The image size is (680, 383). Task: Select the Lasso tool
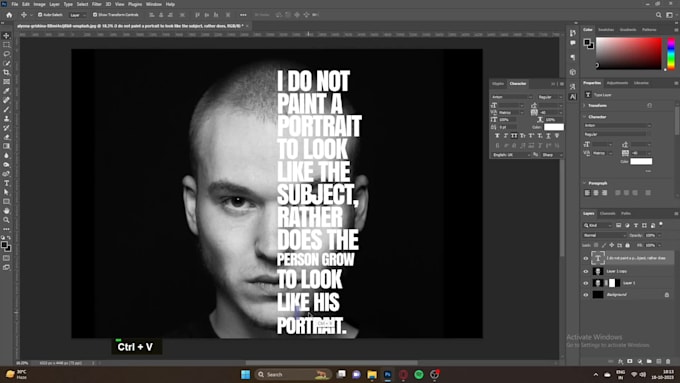[x=7, y=54]
